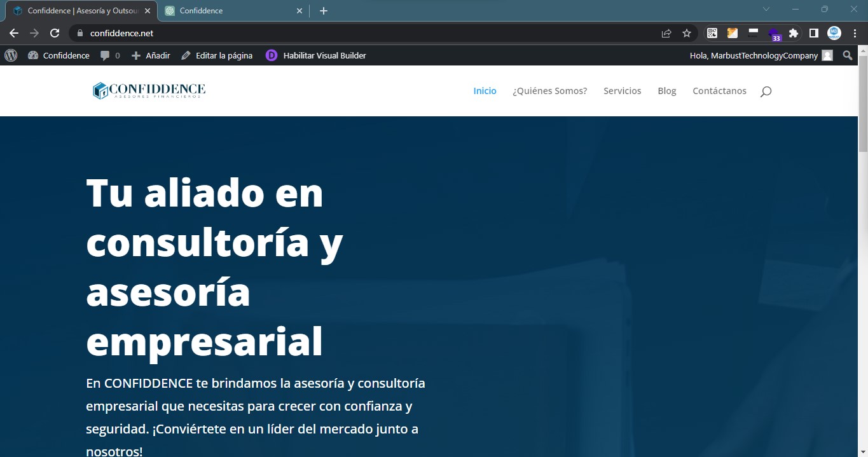Click the Confiddence site dashboard icon
Screen dimensions: 868x457
tap(33, 55)
